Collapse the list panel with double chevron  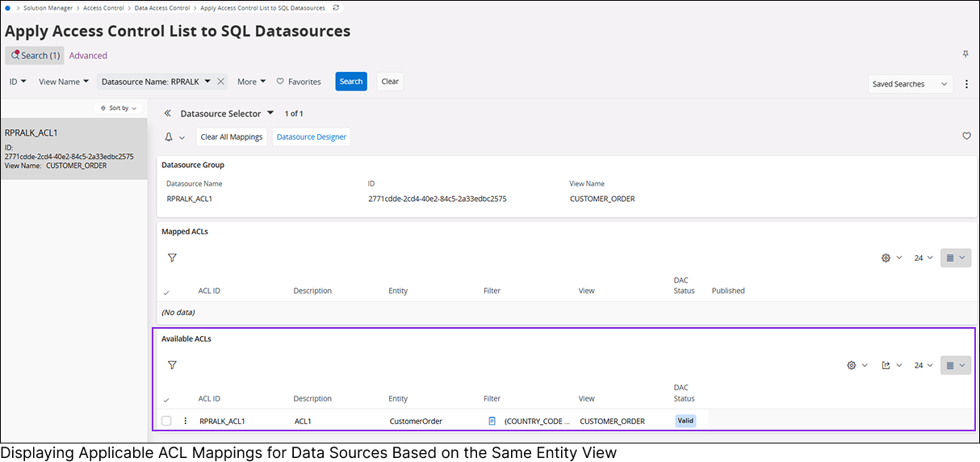click(168, 114)
